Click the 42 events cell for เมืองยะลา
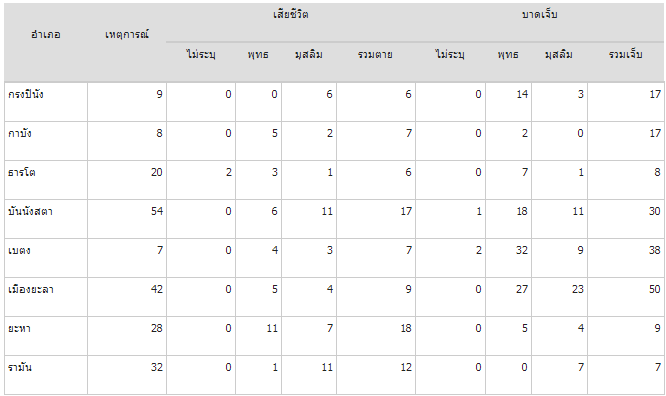The width and height of the screenshot is (666, 396). tap(127, 297)
